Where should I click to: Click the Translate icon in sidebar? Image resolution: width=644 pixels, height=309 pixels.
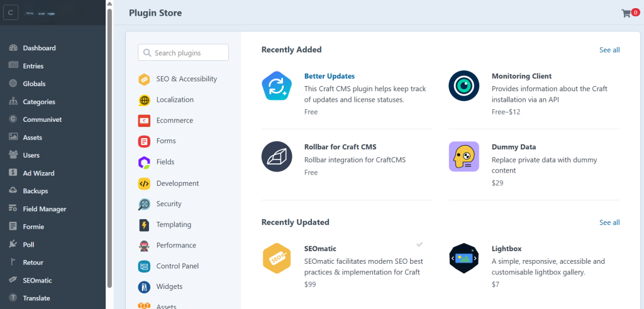coord(13,298)
